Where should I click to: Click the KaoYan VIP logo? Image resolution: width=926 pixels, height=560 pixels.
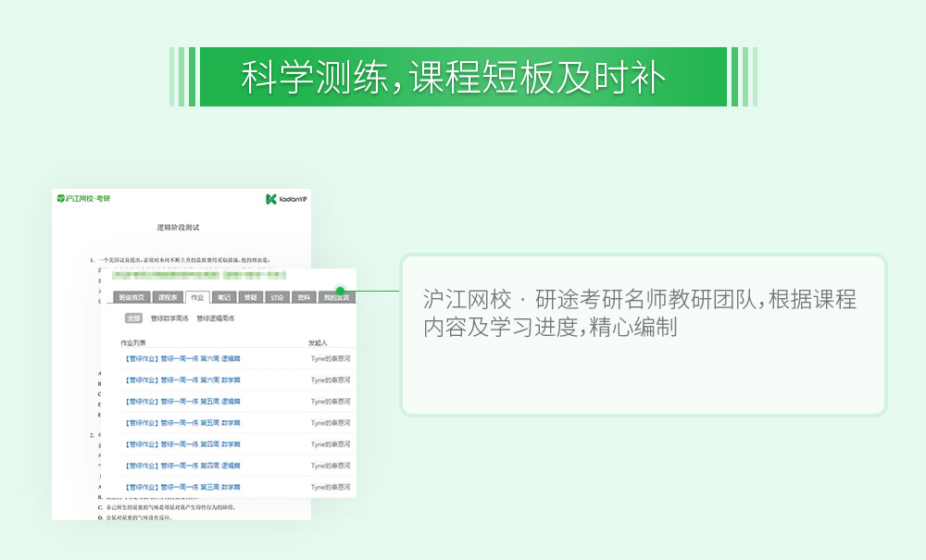(286, 199)
